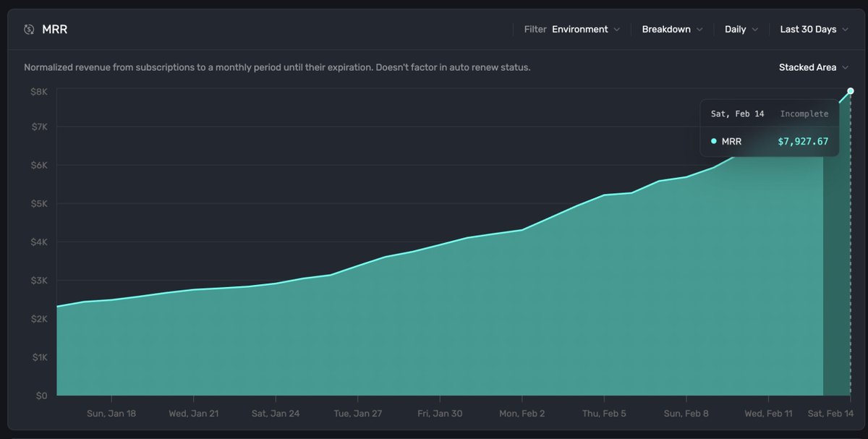Click the Wed, Feb 11 axis label
Image resolution: width=868 pixels, height=439 pixels.
coord(768,414)
